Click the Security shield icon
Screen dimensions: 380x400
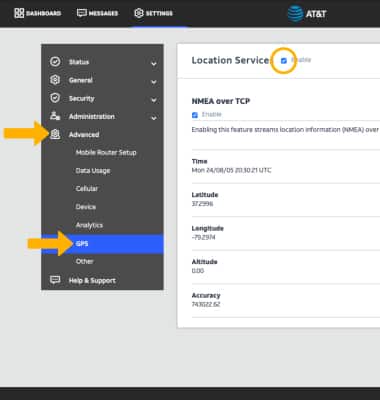[x=55, y=98]
